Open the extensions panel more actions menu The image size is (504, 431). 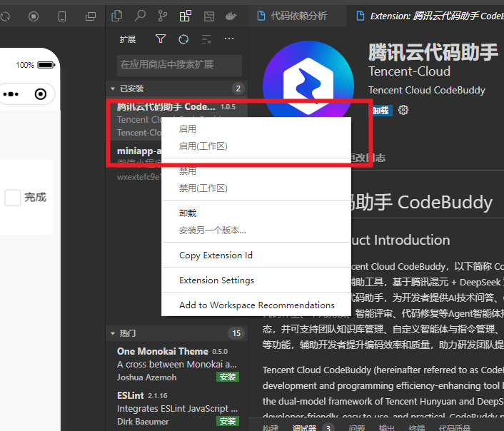tap(229, 39)
